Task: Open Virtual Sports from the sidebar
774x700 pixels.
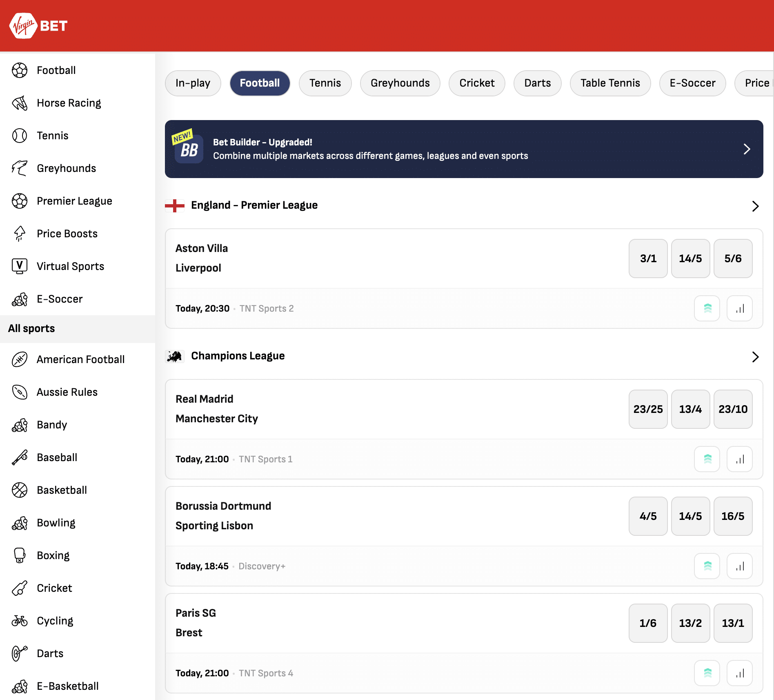Action: (x=70, y=266)
